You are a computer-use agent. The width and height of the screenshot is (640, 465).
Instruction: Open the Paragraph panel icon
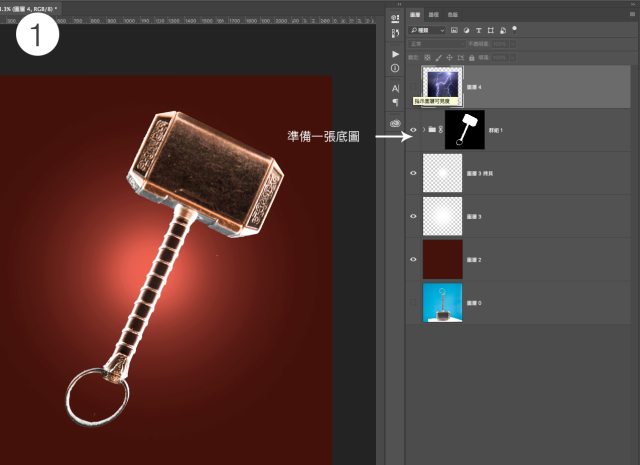[395, 102]
